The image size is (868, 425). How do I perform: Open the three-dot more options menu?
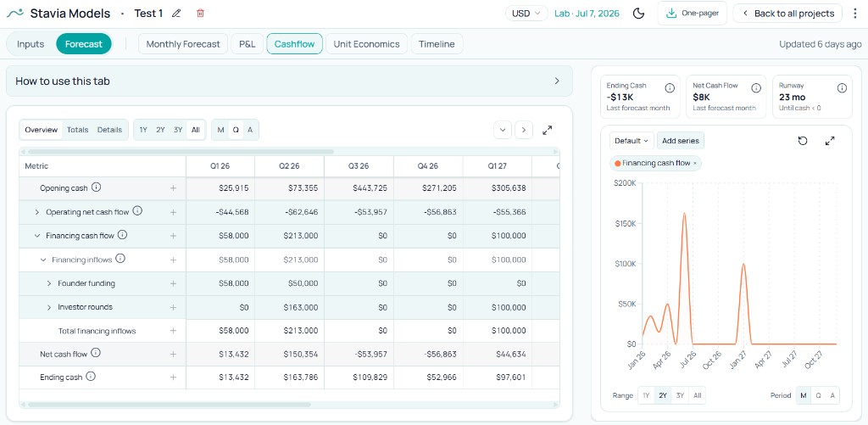coord(856,14)
